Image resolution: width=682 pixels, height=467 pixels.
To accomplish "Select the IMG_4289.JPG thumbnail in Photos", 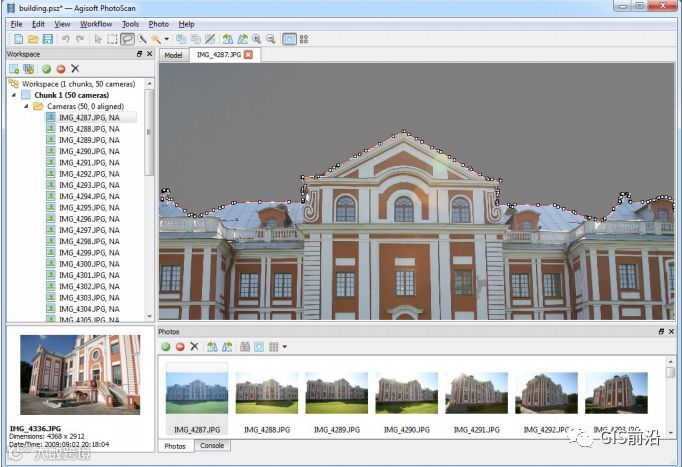I will pyautogui.click(x=337, y=393).
